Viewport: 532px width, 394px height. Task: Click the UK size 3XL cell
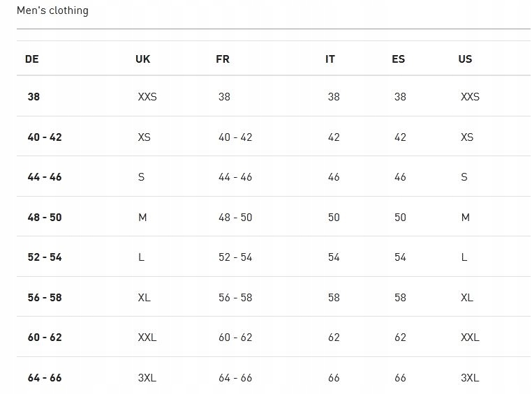(x=147, y=377)
